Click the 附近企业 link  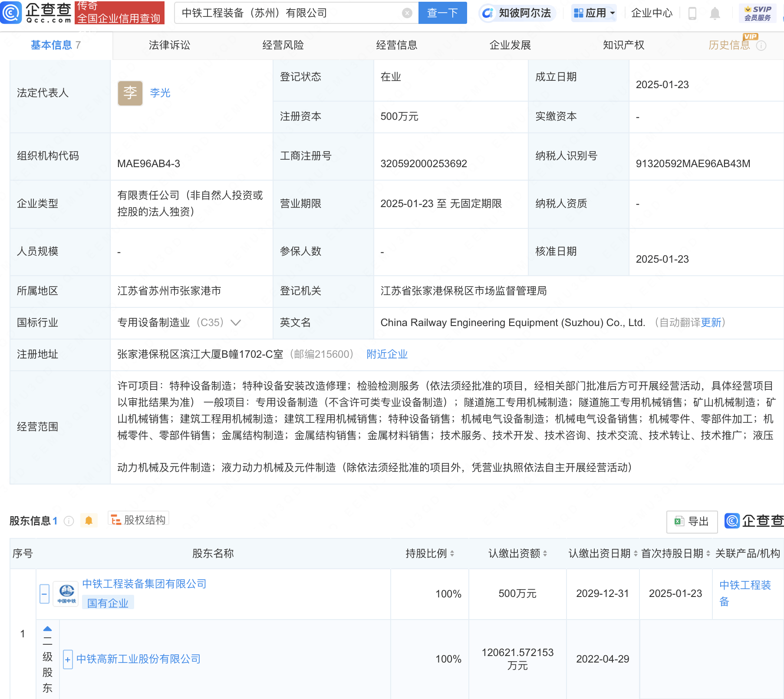(x=387, y=354)
